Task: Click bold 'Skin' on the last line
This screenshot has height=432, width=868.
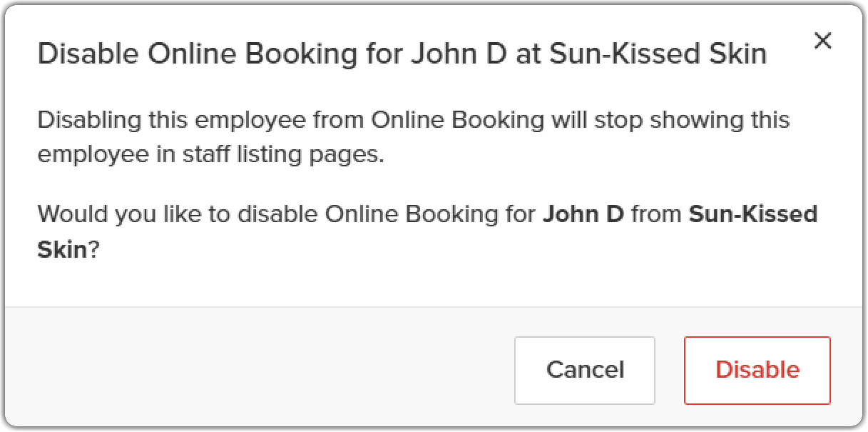Action: 62,250
